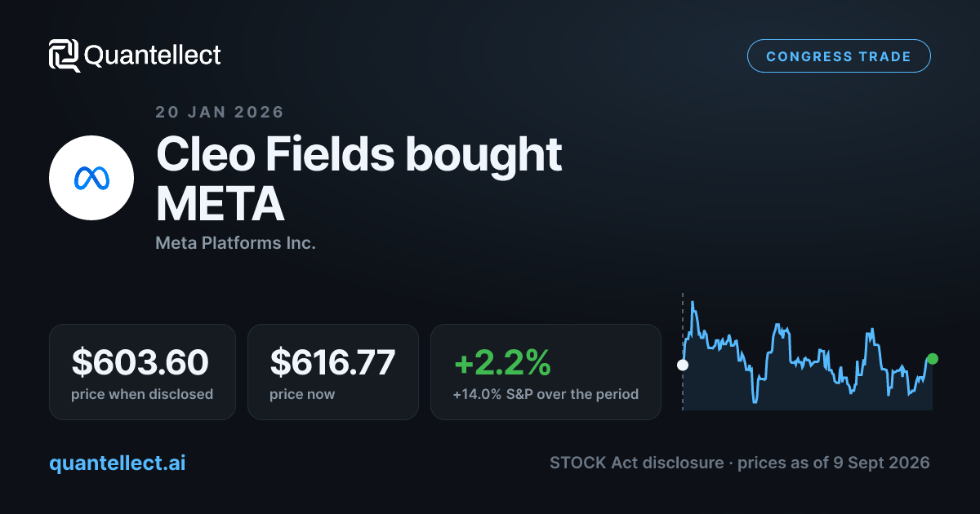Screen dimensions: 980x514
Task: Click the Quantellect logo icon
Action: [65, 55]
